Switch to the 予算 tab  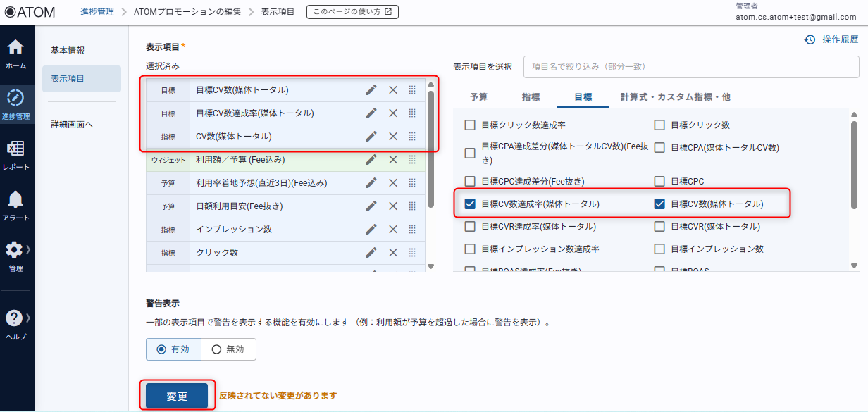point(479,97)
